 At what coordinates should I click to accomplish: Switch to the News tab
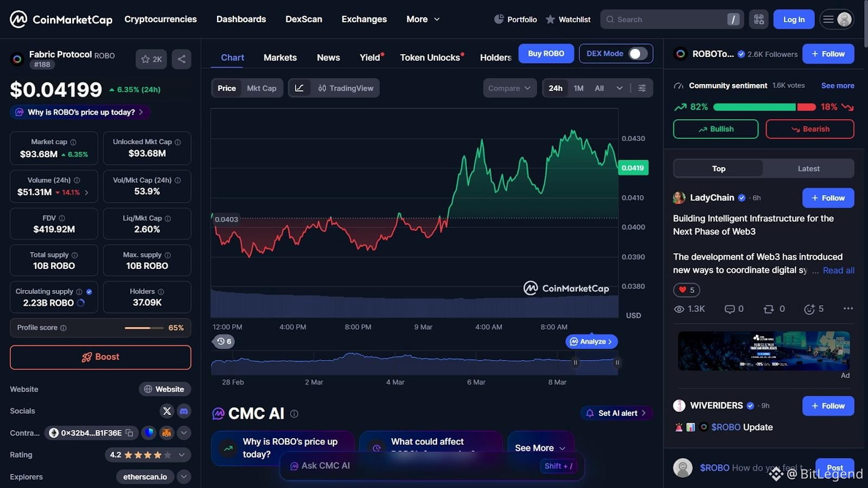point(328,57)
